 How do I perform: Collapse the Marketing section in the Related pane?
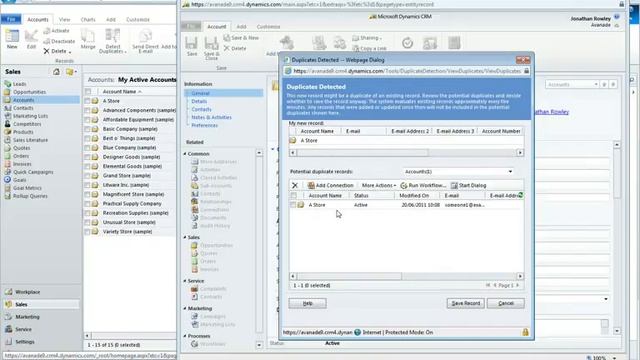(x=185, y=309)
